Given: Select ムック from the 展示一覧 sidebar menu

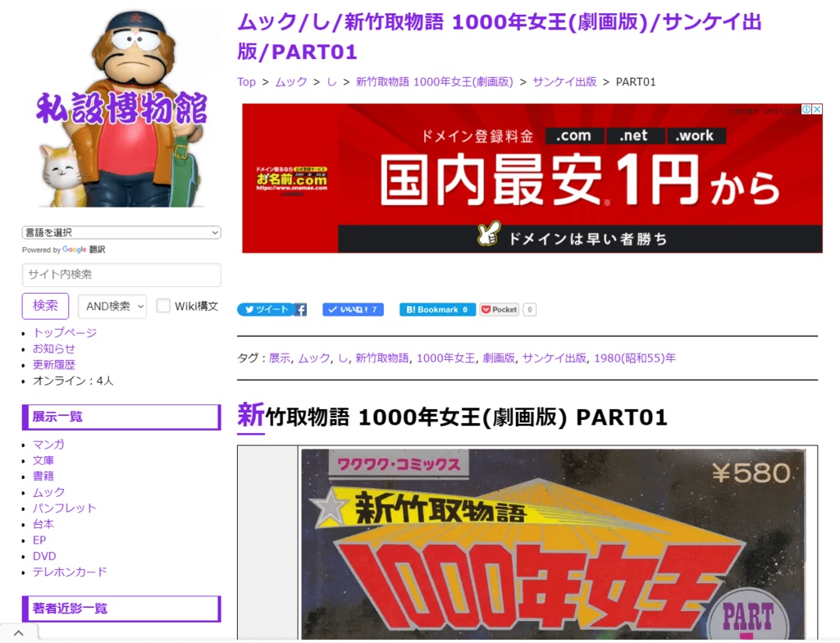Looking at the screenshot, I should tap(50, 492).
